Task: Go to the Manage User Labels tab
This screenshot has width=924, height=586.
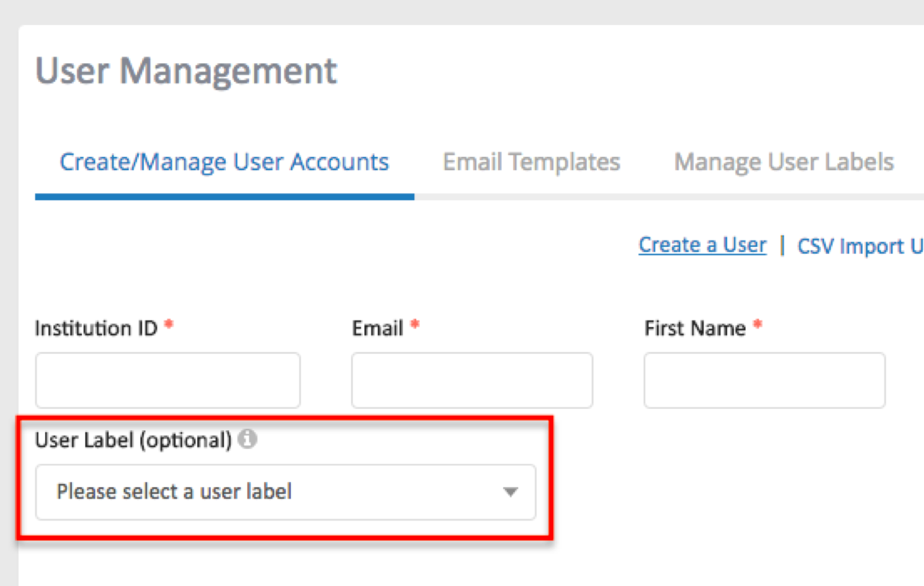Action: coord(784,162)
